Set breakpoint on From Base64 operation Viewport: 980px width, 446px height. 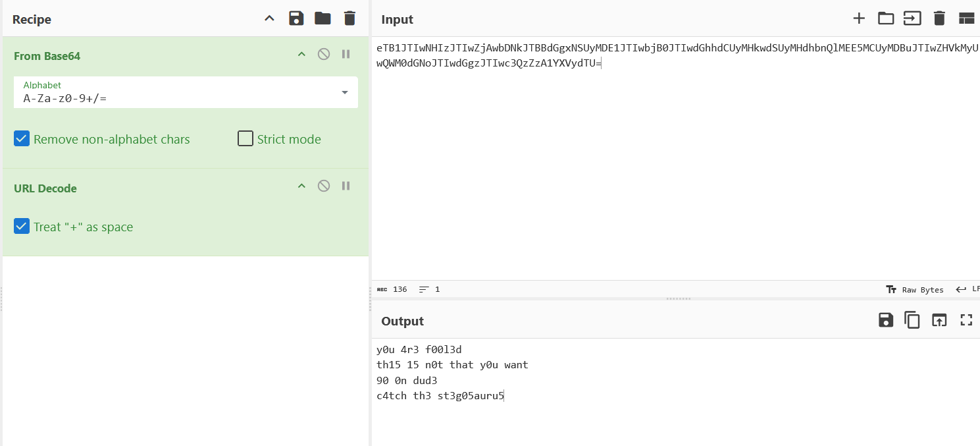[x=346, y=54]
